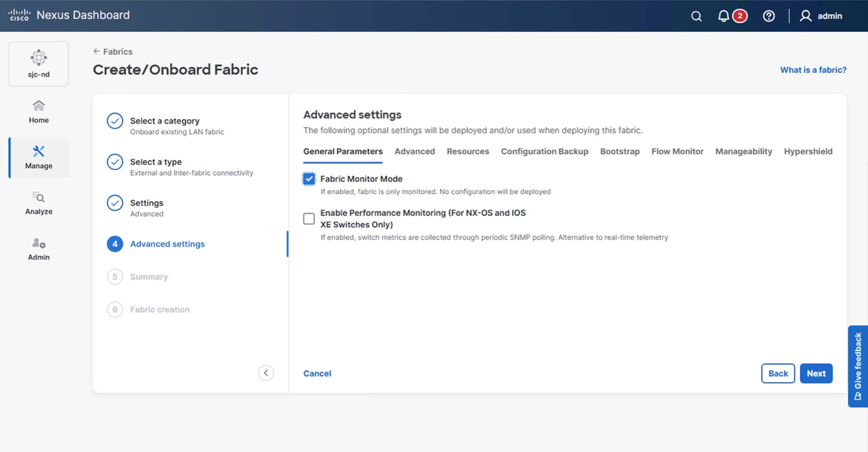Screen dimensions: 868x452
Task: Open the search magnifier icon
Action: [696, 16]
